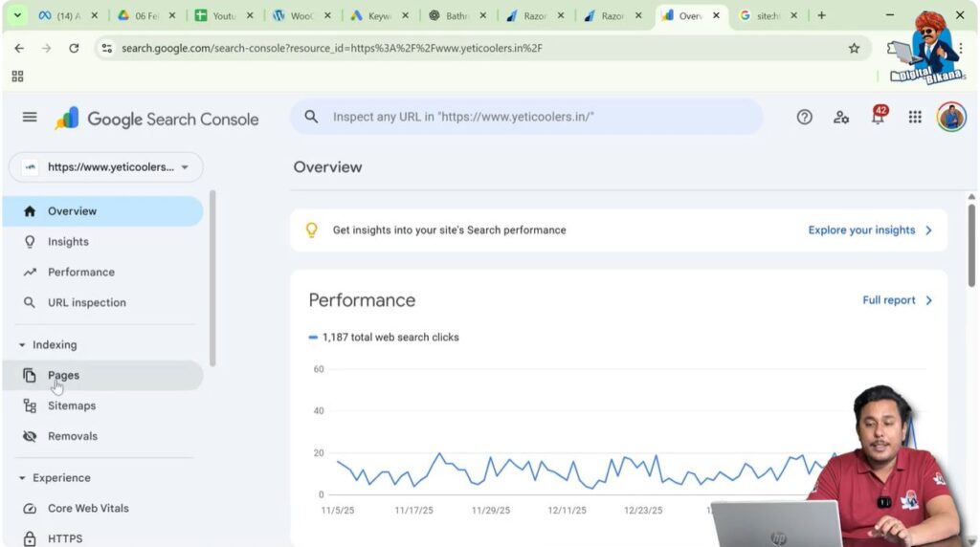This screenshot has height=547, width=980.
Task: Click the Performance card heading
Action: [x=362, y=300]
